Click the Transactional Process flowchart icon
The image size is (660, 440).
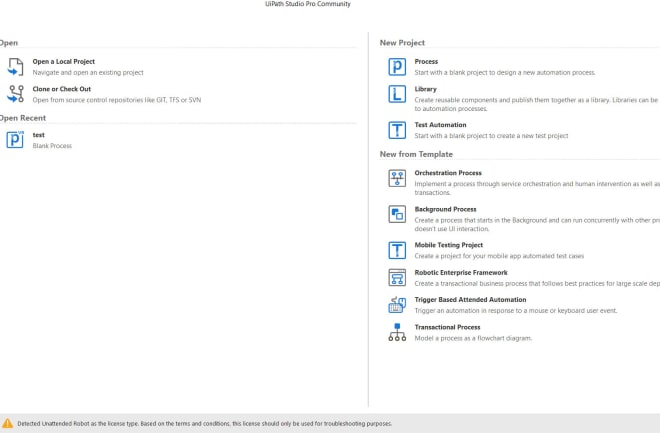397,332
